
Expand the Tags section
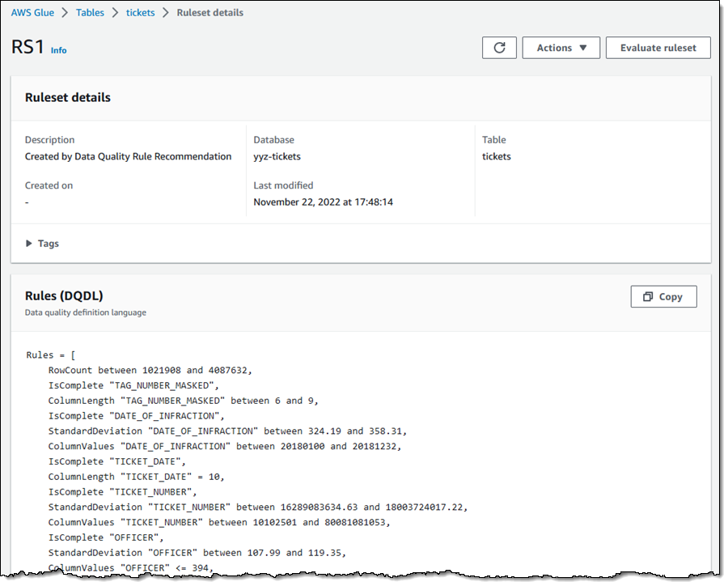(x=42, y=244)
